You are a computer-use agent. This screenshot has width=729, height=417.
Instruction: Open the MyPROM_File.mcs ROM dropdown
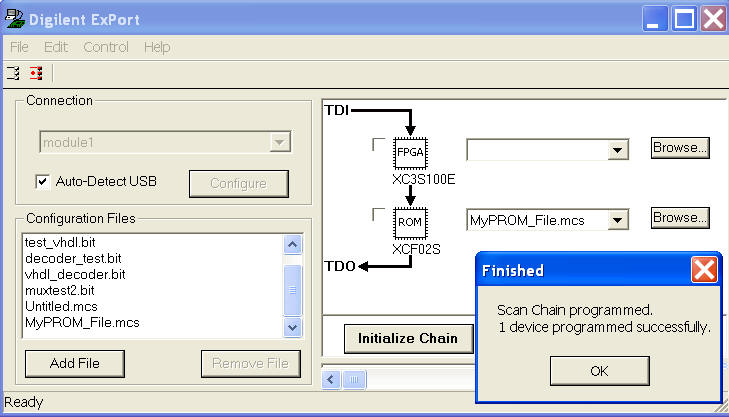coord(617,220)
